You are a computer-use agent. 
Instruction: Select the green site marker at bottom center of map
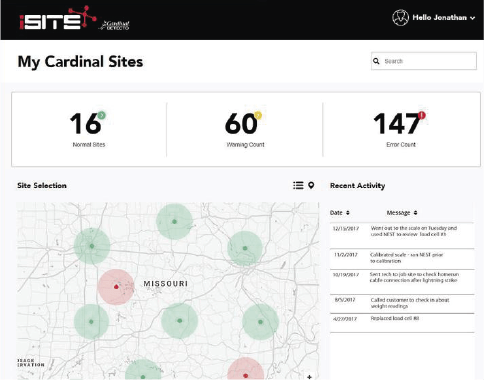click(143, 371)
